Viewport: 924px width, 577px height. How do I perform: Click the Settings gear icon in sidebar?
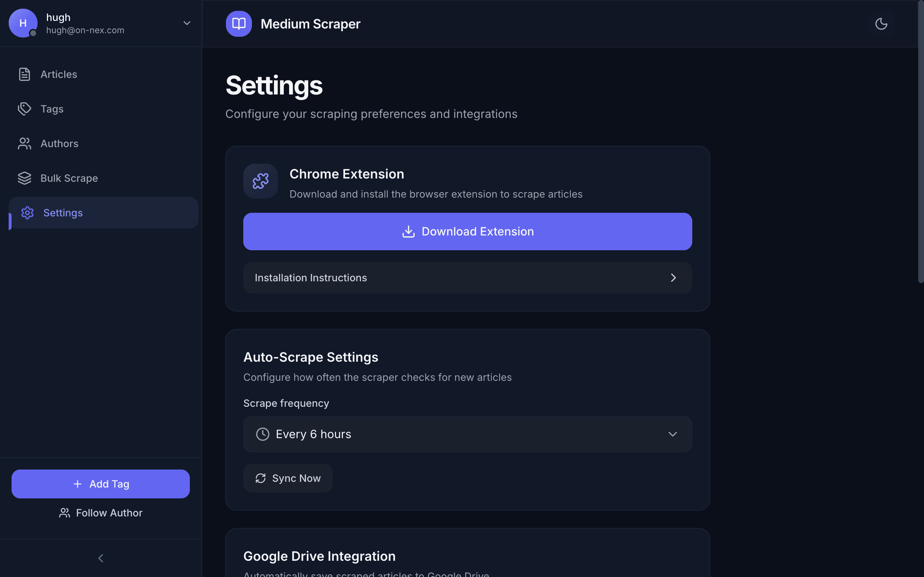pyautogui.click(x=27, y=212)
